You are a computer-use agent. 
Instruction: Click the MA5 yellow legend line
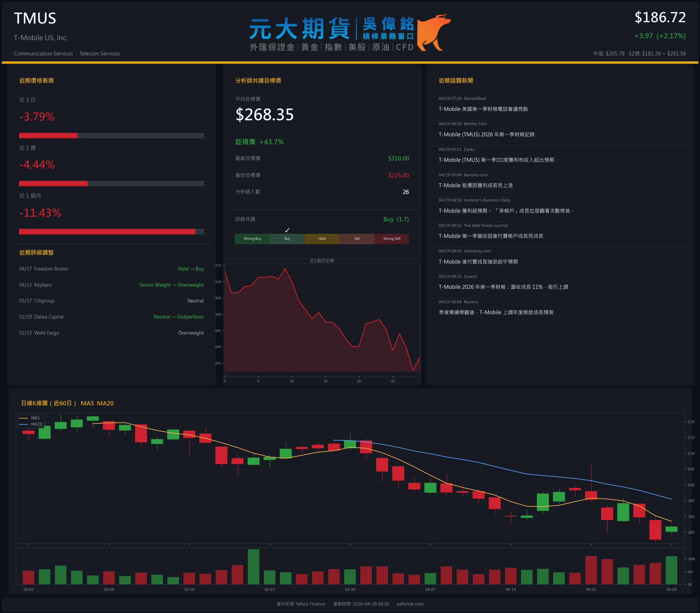[23, 418]
